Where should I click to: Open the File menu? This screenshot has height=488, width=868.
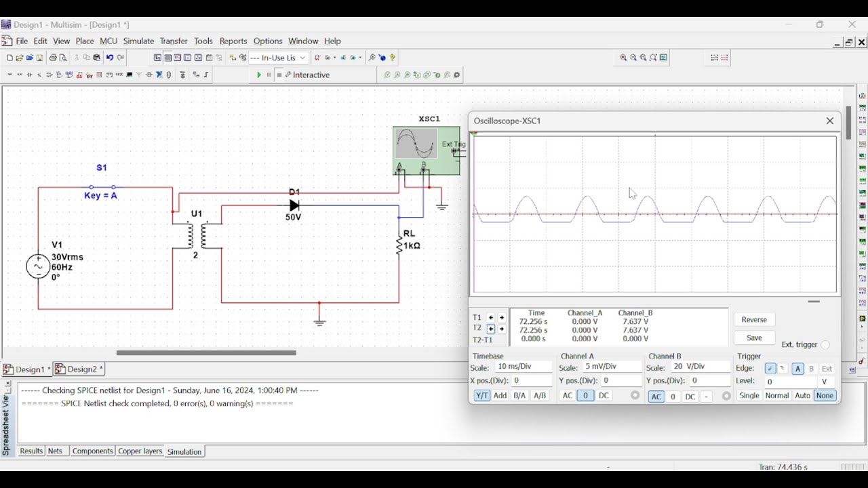coord(22,41)
